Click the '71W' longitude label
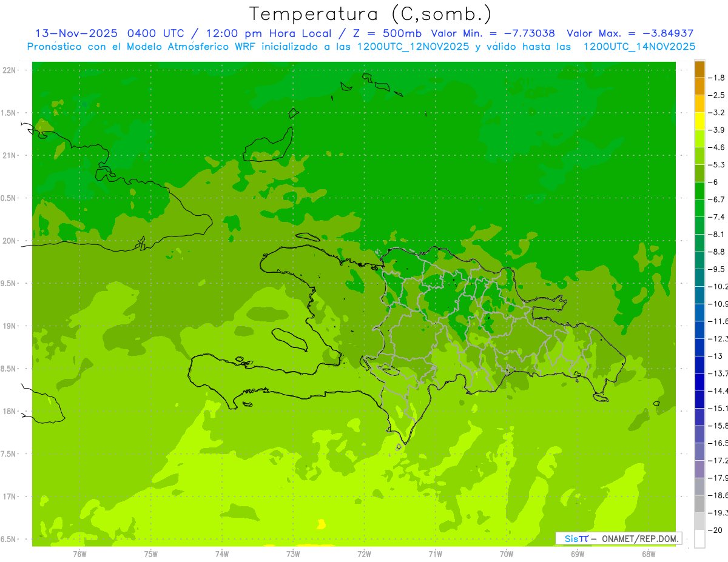Viewport: 728px width, 562px height. pos(435,554)
